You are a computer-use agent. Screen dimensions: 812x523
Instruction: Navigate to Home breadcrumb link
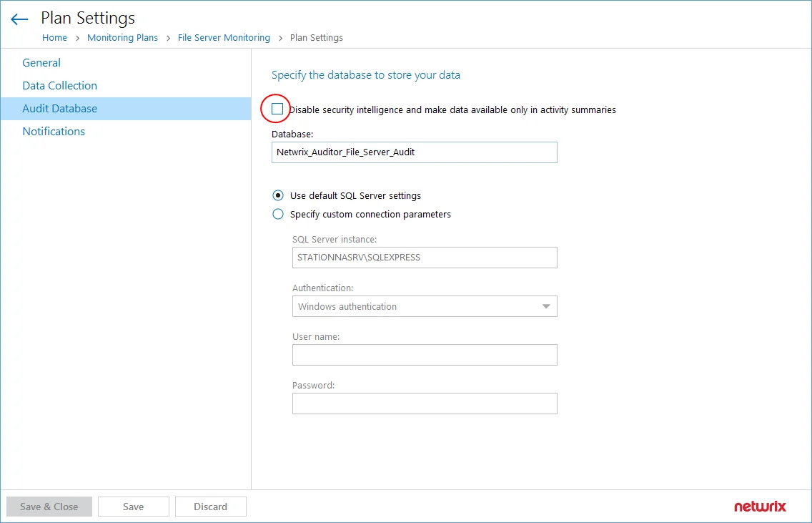click(54, 38)
